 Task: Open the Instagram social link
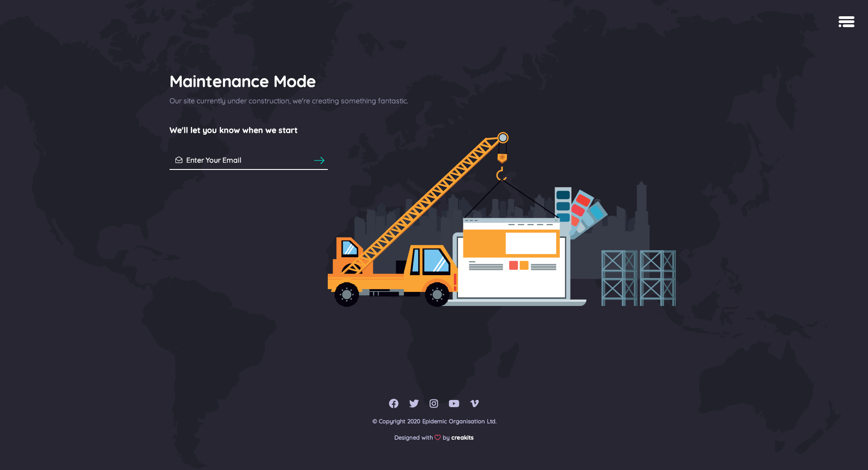point(434,404)
